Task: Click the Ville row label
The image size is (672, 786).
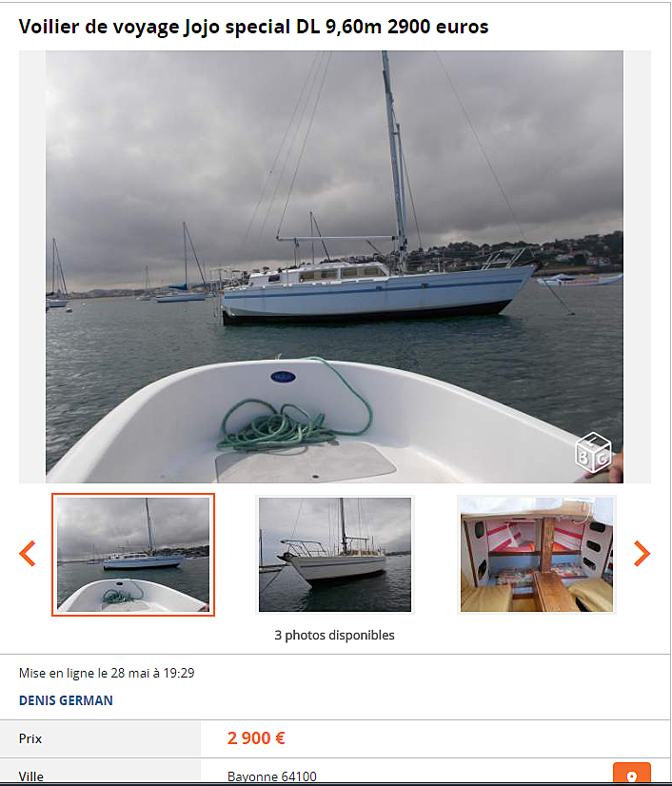Action: [x=30, y=776]
